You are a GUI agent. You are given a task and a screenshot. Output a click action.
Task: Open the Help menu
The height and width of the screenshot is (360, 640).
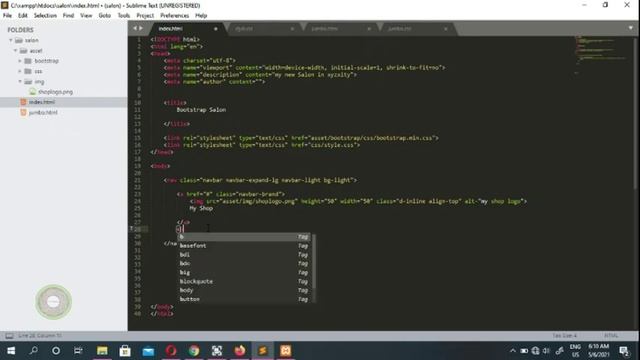(x=201, y=16)
